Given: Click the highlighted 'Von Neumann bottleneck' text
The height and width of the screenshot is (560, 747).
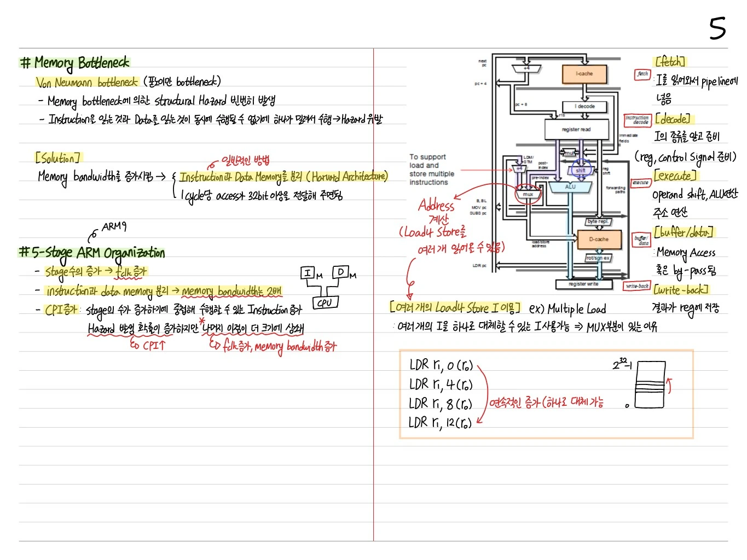Looking at the screenshot, I should 88,83.
